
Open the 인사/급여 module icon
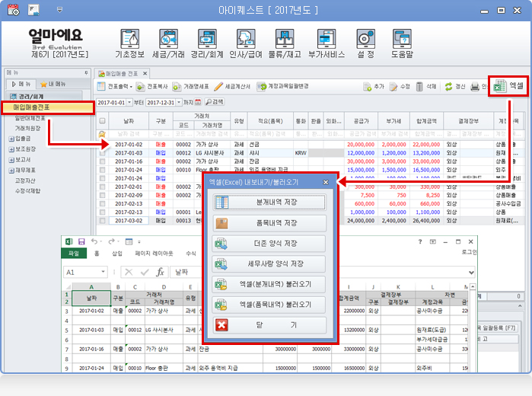pyautogui.click(x=246, y=39)
